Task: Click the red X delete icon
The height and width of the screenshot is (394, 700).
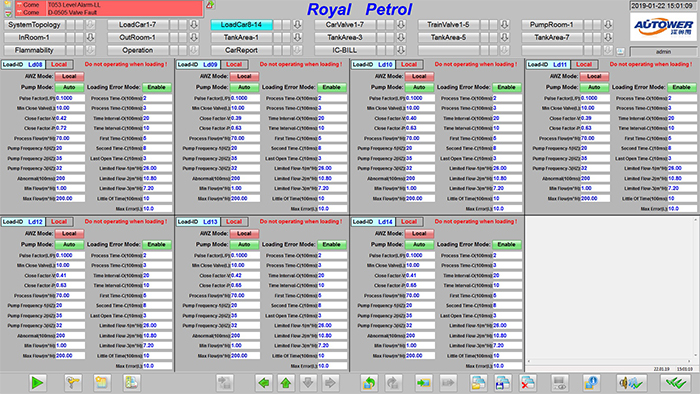Action: point(528,382)
